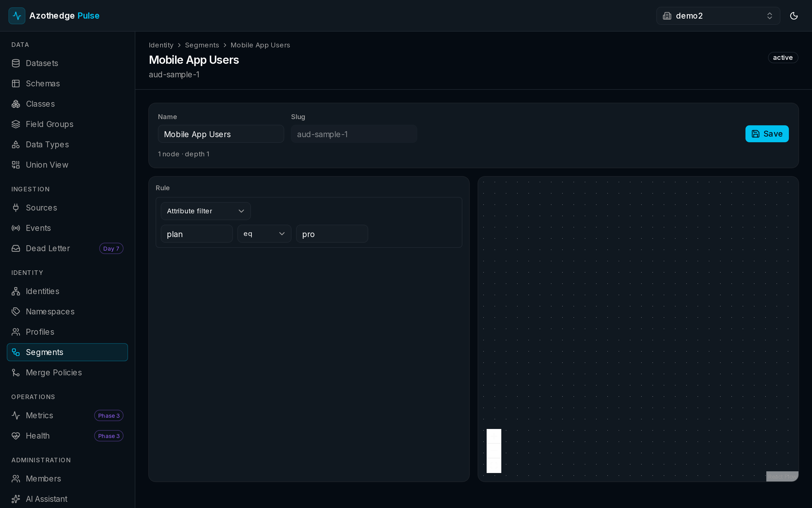
Task: Zoom in on the flow canvas
Action: click(x=494, y=436)
